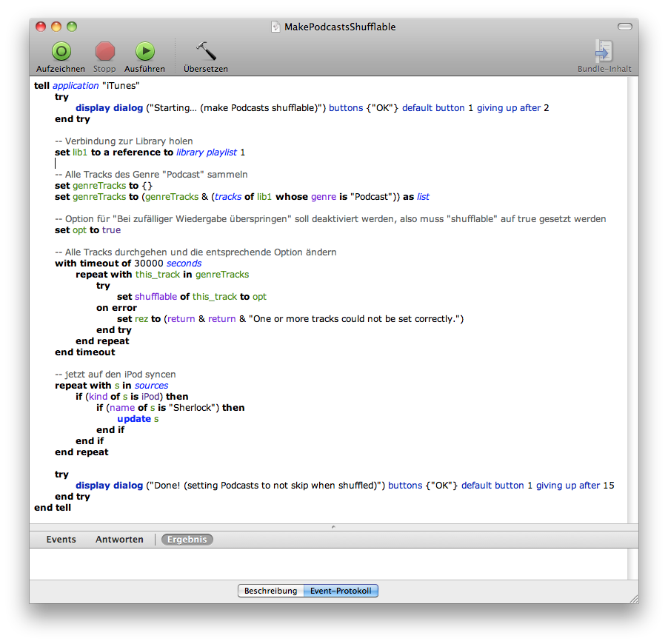This screenshot has height=644, width=668.
Task: Click 'set shufflable of this_track to opt'
Action: (192, 296)
